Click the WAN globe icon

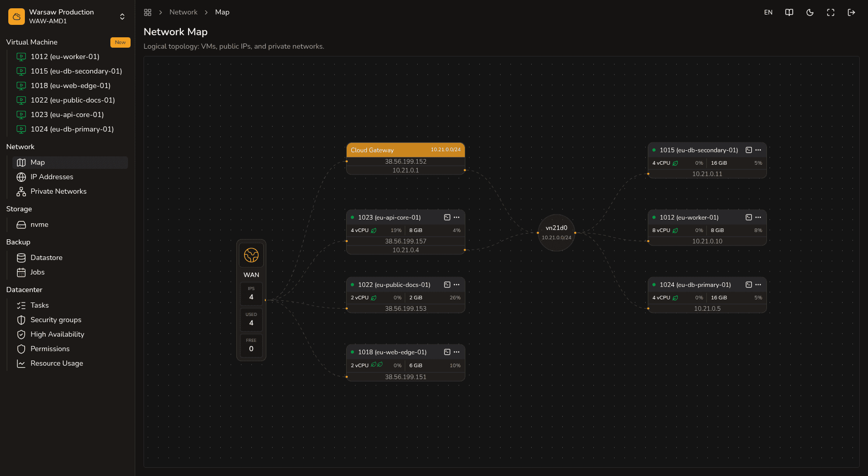[x=251, y=255]
